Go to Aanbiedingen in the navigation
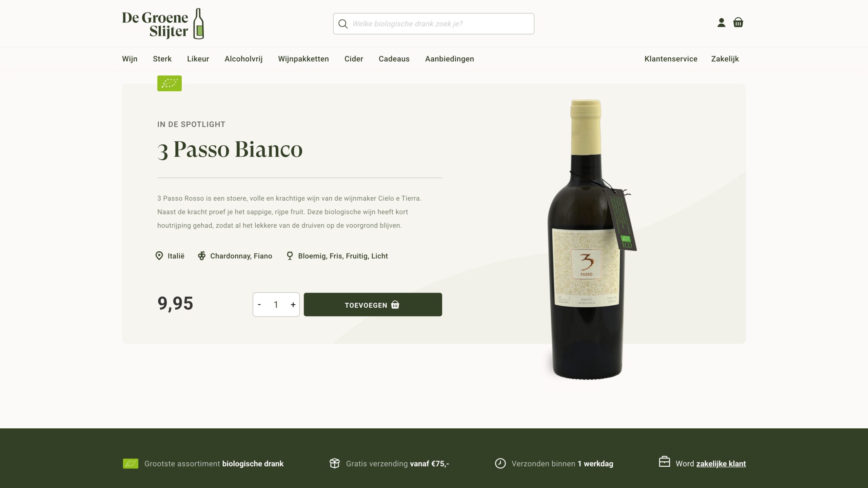868x488 pixels. pos(450,59)
